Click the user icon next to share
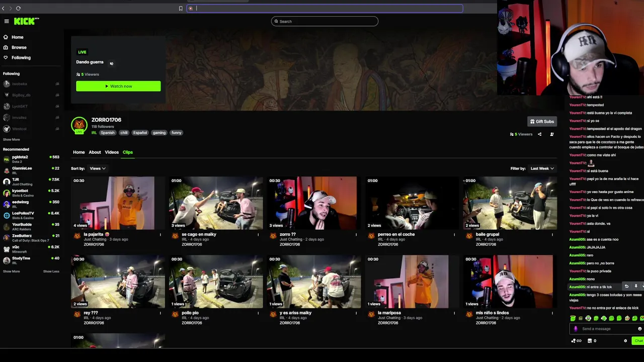The height and width of the screenshot is (362, 644). (x=552, y=134)
